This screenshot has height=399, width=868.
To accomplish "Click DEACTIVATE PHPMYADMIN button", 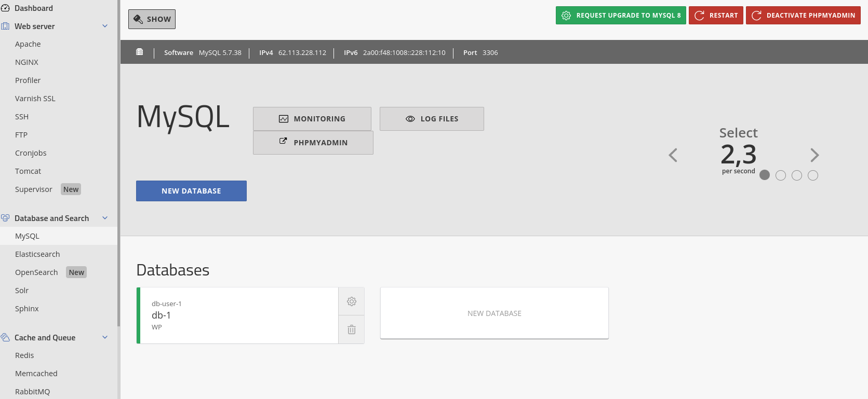I will tap(803, 16).
